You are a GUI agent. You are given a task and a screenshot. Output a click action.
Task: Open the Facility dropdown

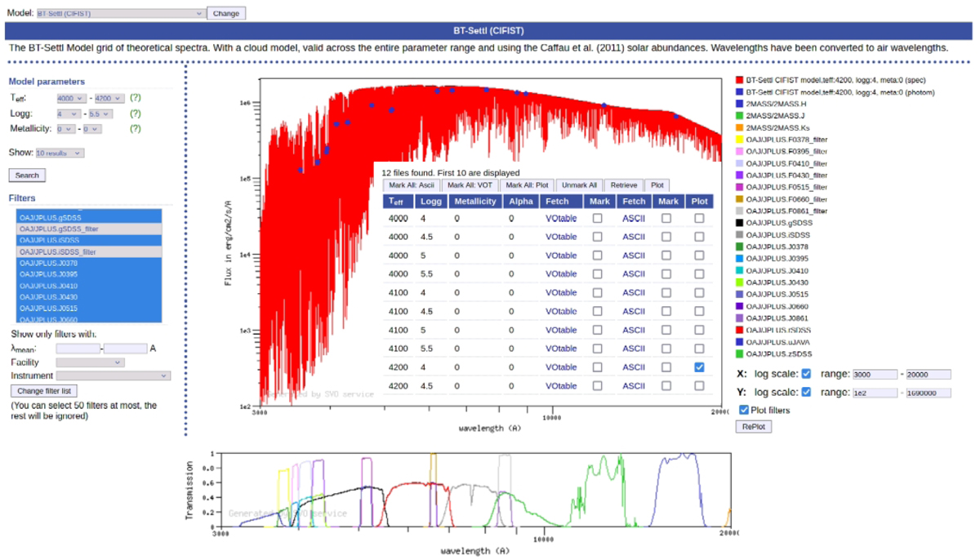[x=90, y=362]
